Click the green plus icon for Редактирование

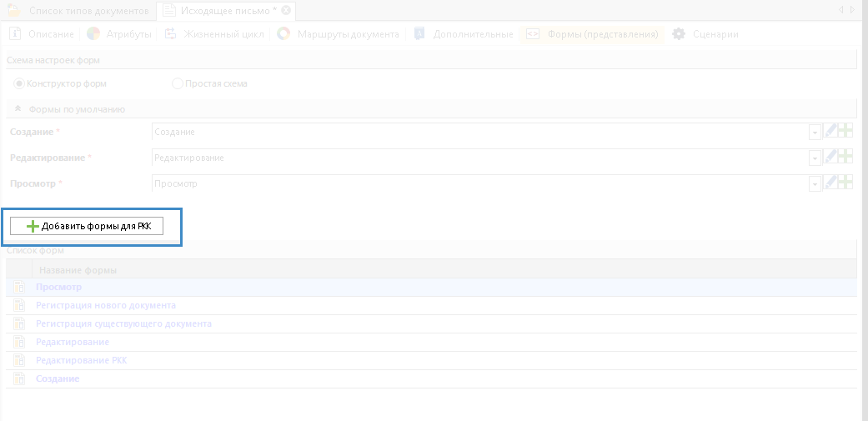click(x=845, y=158)
